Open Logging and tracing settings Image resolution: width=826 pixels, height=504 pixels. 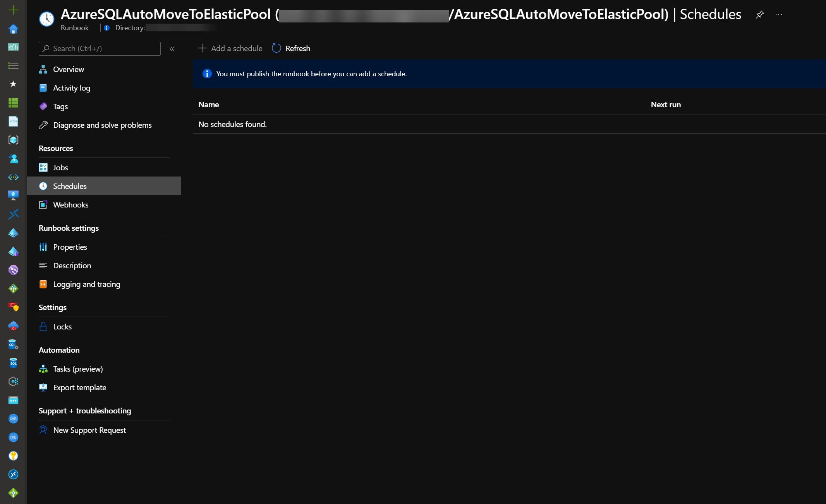[86, 284]
